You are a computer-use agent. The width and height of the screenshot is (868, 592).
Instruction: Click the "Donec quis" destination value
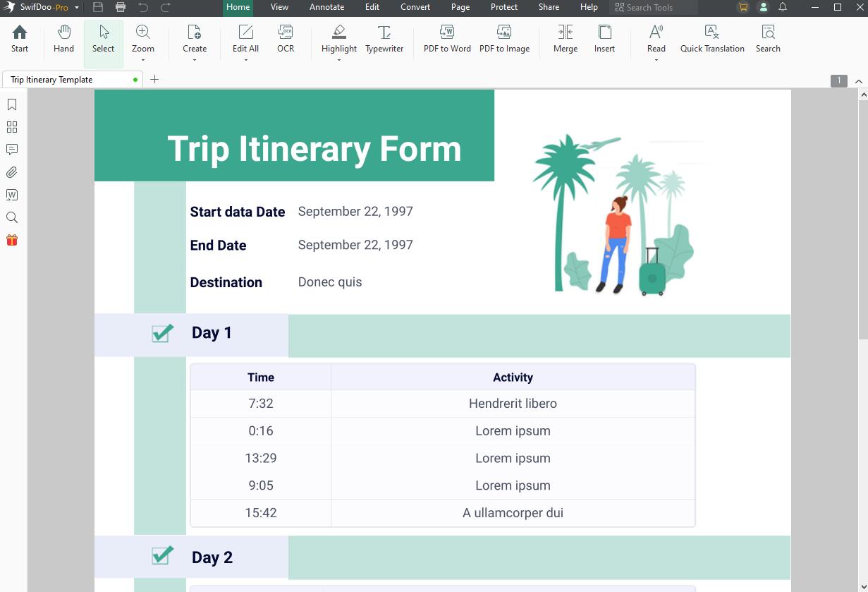coord(330,282)
